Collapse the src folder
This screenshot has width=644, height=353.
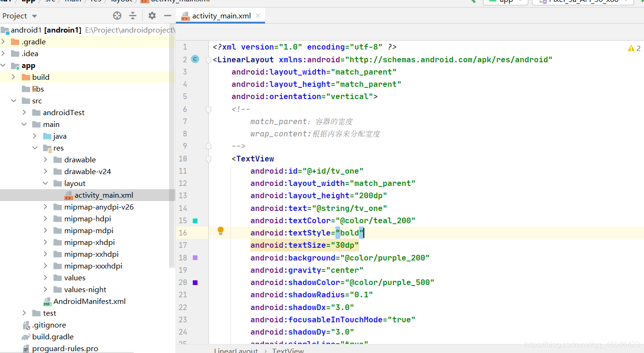pos(14,101)
